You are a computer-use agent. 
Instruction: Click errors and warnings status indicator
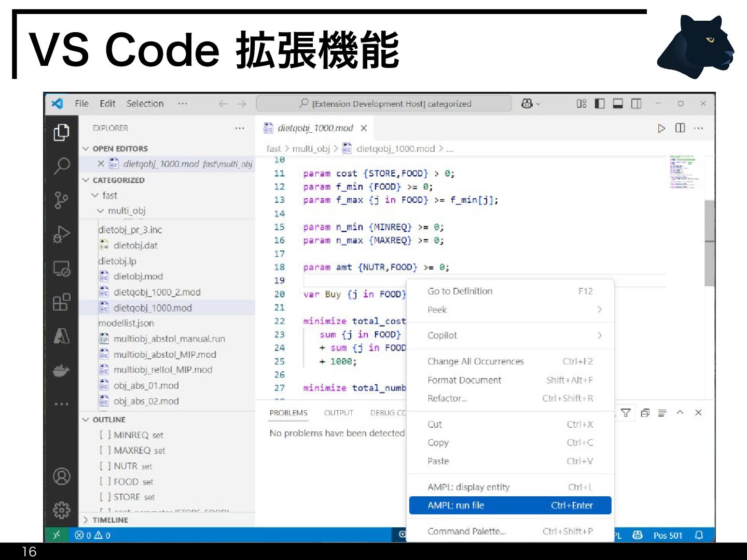[x=93, y=535]
